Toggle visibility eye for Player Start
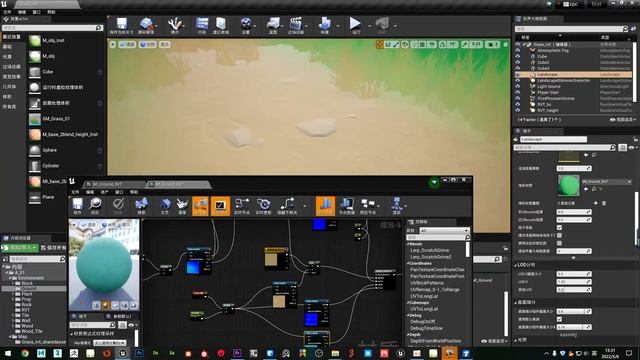 click(x=518, y=93)
